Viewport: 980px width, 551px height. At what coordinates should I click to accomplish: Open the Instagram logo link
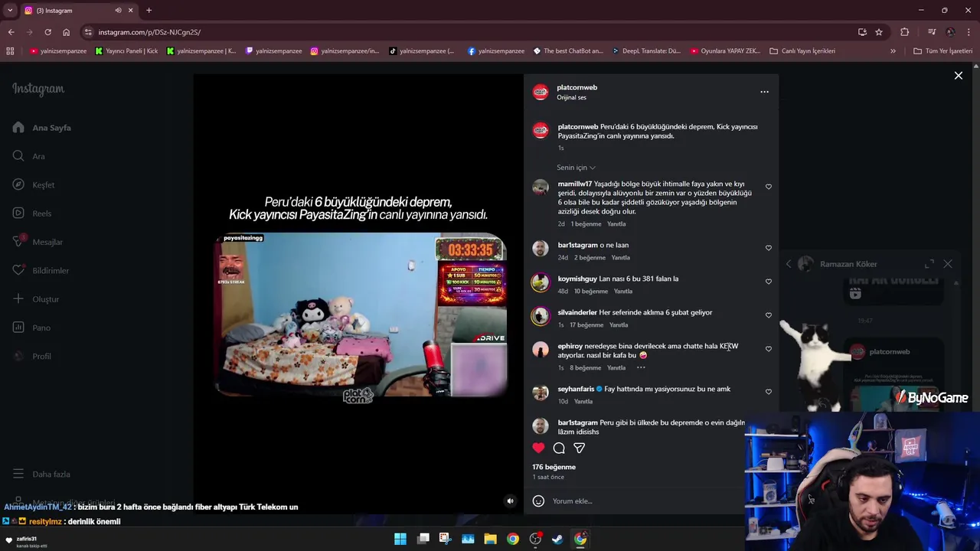tap(38, 89)
